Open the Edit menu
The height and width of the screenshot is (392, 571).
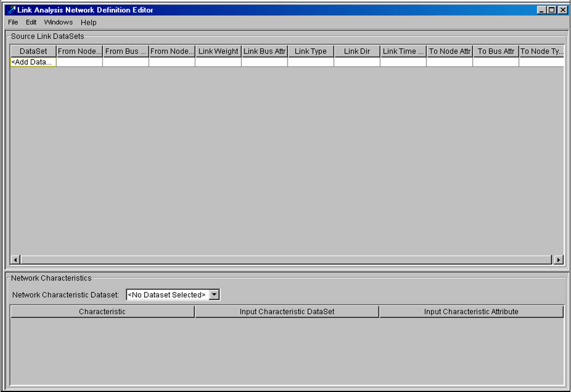31,22
